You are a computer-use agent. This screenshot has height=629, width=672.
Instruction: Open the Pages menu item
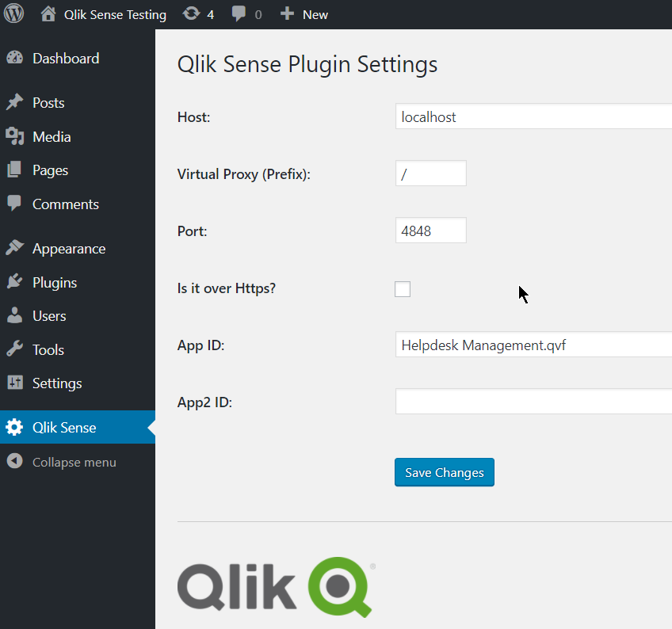click(x=50, y=170)
